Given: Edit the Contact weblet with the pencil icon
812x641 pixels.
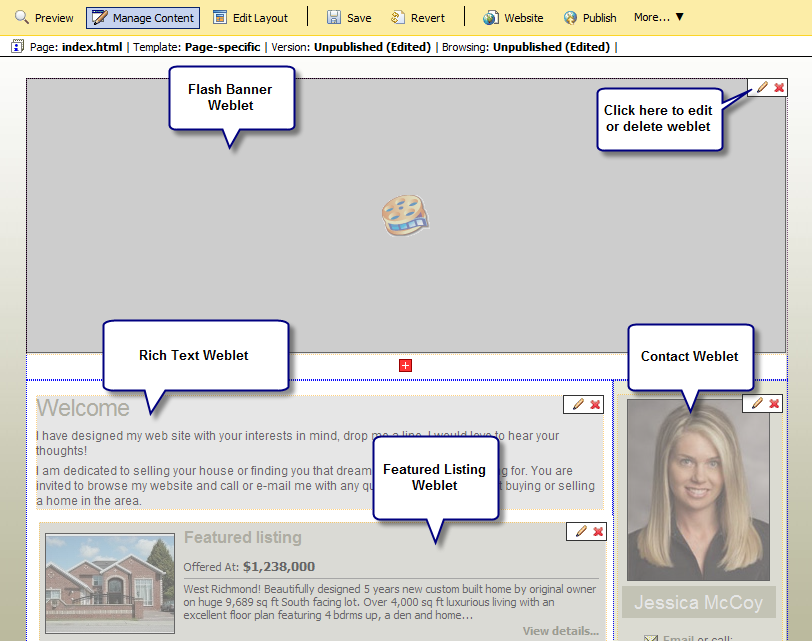Looking at the screenshot, I should pyautogui.click(x=757, y=403).
